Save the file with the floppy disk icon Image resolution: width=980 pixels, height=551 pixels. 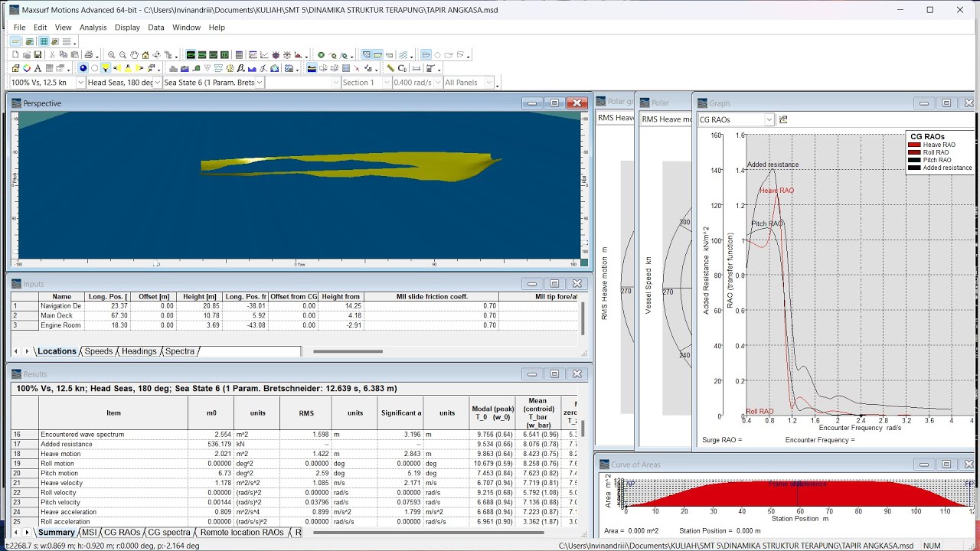pos(38,55)
